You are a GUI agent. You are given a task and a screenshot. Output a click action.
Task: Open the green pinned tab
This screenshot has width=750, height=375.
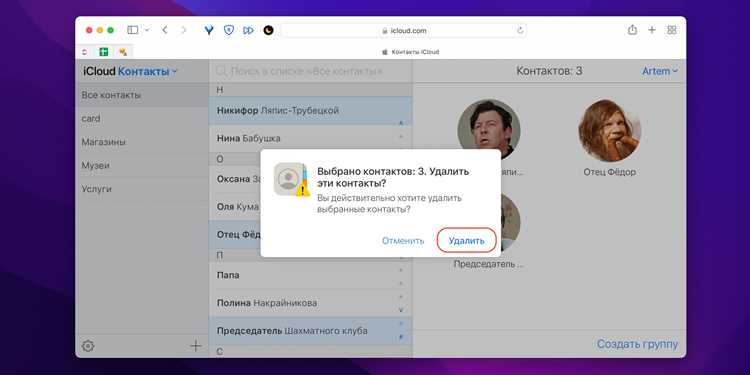(104, 52)
